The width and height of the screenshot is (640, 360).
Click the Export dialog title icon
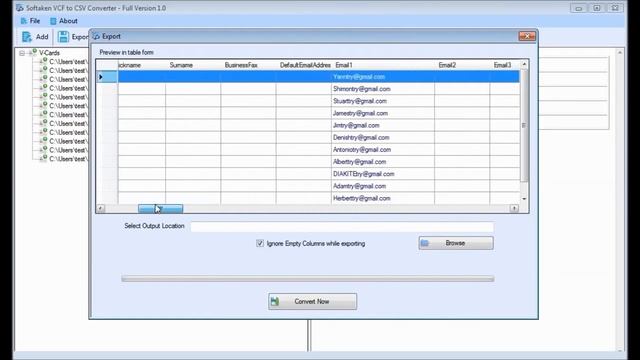(96, 36)
